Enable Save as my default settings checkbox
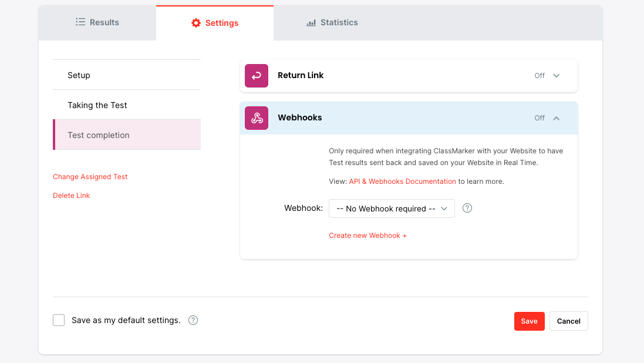The image size is (644, 363). pyautogui.click(x=59, y=320)
